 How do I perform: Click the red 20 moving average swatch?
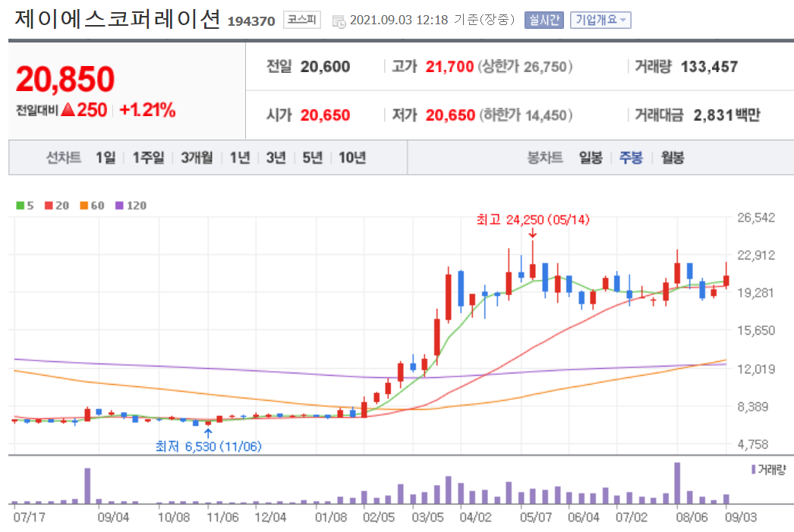pos(49,206)
